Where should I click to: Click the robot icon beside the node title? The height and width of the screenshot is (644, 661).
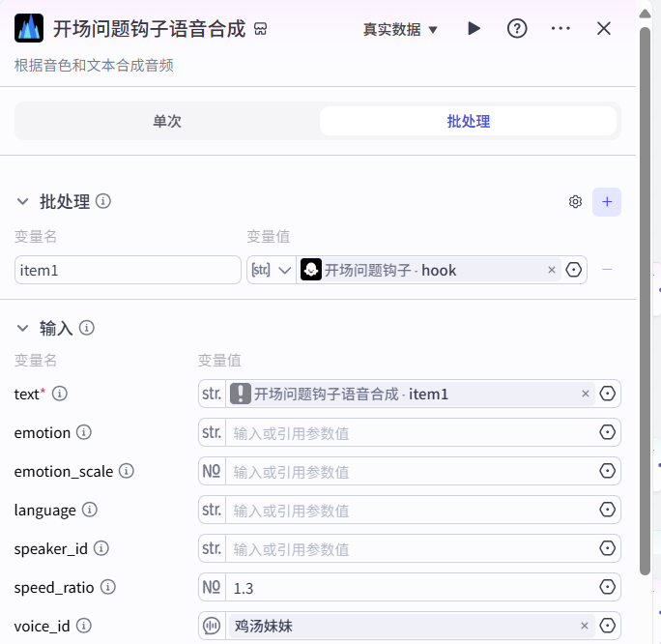pos(261,29)
